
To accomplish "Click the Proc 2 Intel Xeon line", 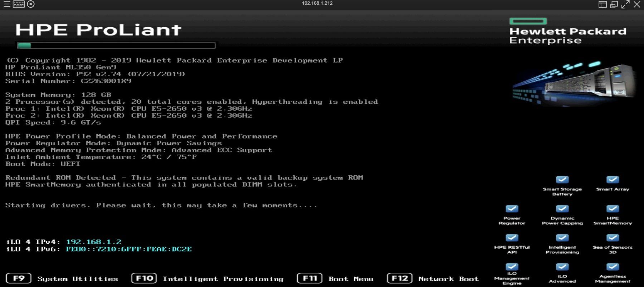I will (129, 116).
